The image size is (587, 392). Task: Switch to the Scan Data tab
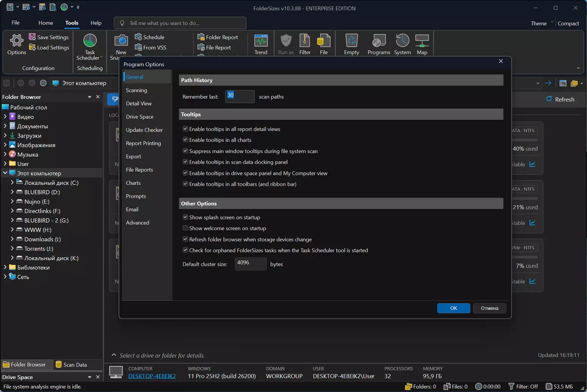[72, 365]
